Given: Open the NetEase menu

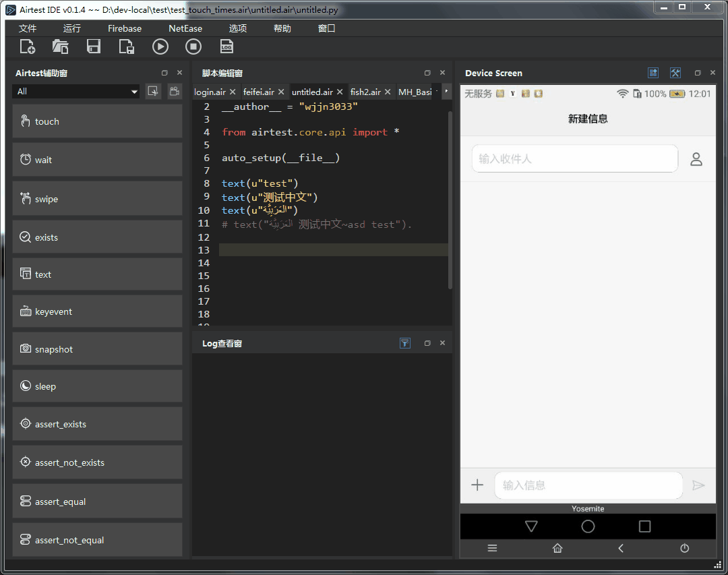Looking at the screenshot, I should (x=185, y=28).
